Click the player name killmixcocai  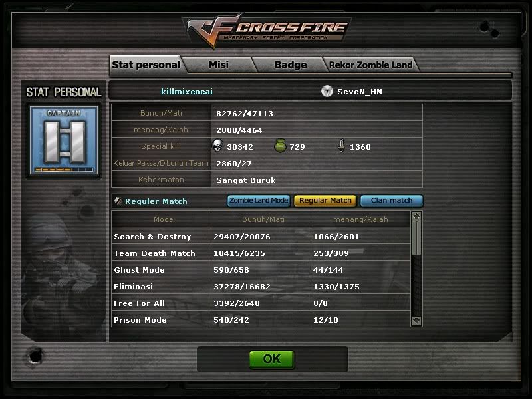click(x=187, y=92)
